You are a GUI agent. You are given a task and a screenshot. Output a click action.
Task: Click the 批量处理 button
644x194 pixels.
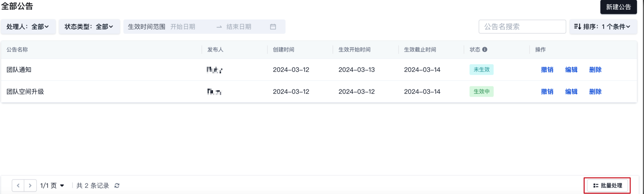click(x=607, y=185)
